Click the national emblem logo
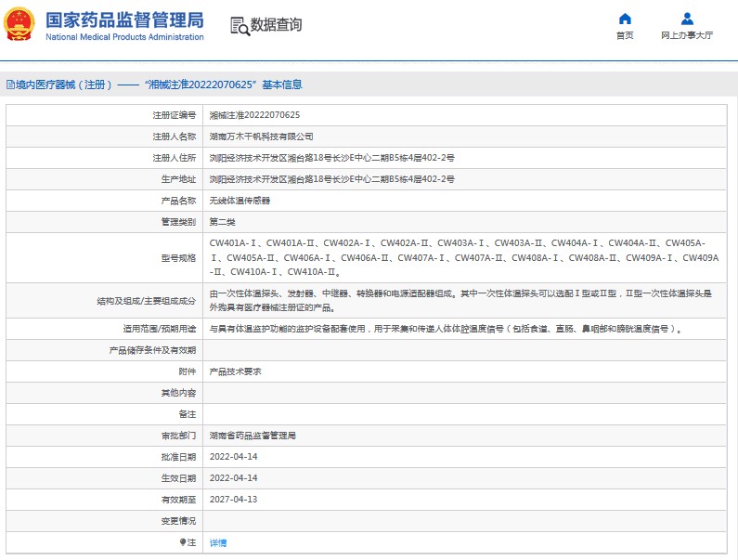 tap(19, 23)
